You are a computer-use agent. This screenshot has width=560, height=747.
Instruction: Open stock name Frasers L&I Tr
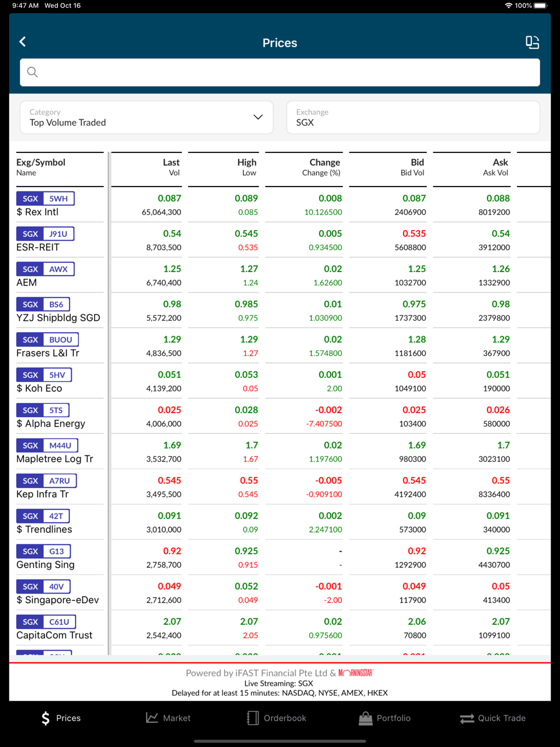point(48,353)
